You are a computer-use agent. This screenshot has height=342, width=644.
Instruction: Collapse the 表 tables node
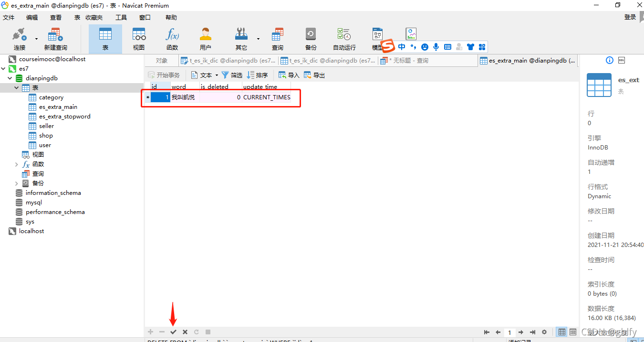click(17, 88)
